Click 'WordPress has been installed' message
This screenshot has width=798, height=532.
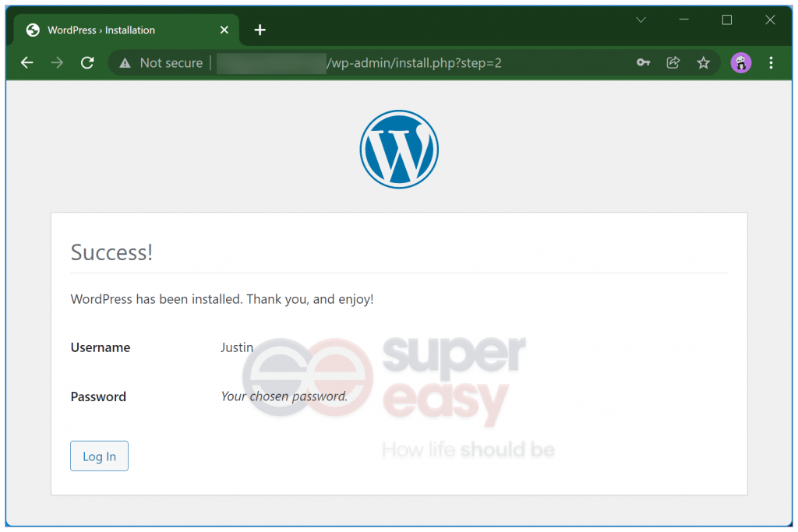[222, 299]
